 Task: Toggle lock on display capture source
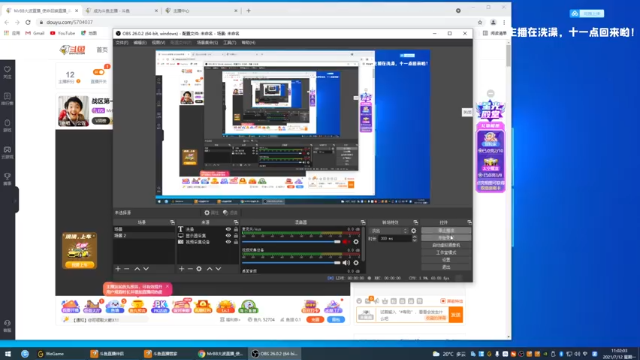click(236, 236)
